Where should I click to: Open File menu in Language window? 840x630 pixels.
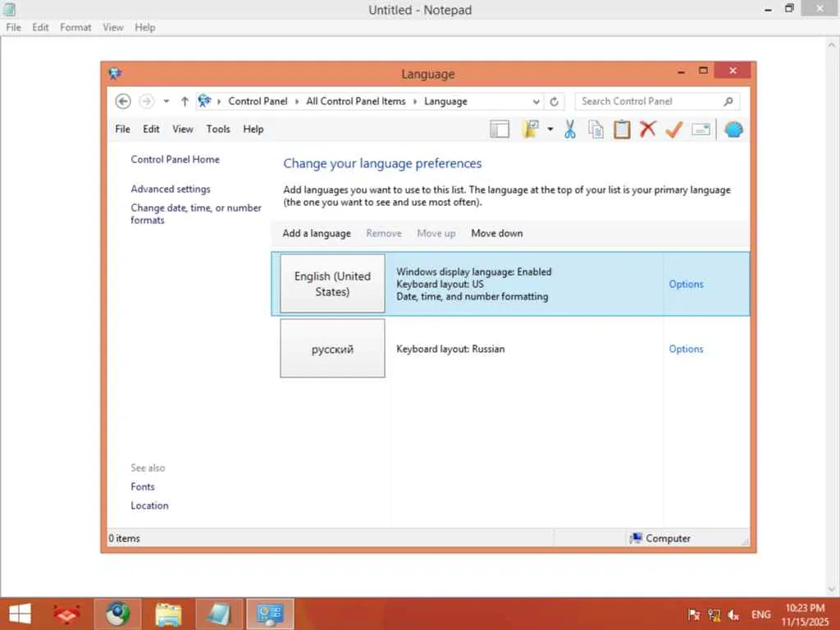click(x=123, y=129)
